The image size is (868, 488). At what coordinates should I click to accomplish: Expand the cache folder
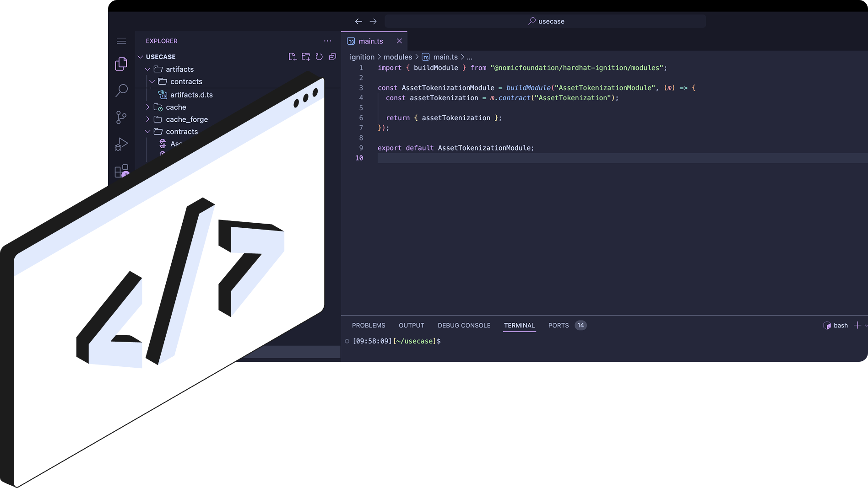148,107
